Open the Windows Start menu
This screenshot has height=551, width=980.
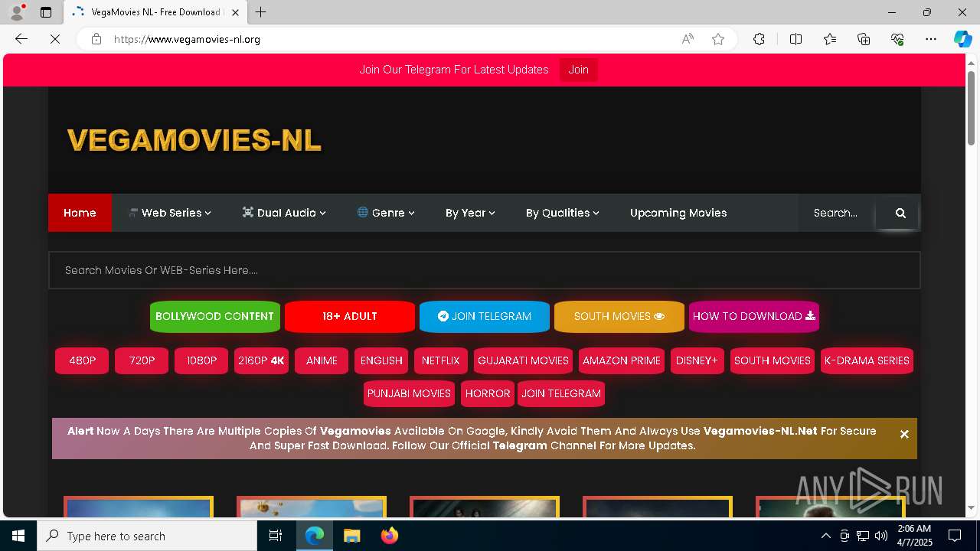(x=18, y=536)
